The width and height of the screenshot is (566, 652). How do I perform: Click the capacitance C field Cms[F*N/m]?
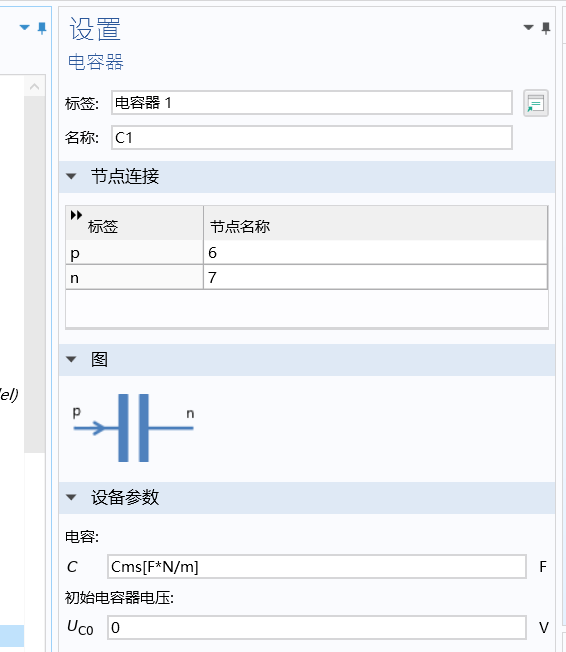click(317, 566)
